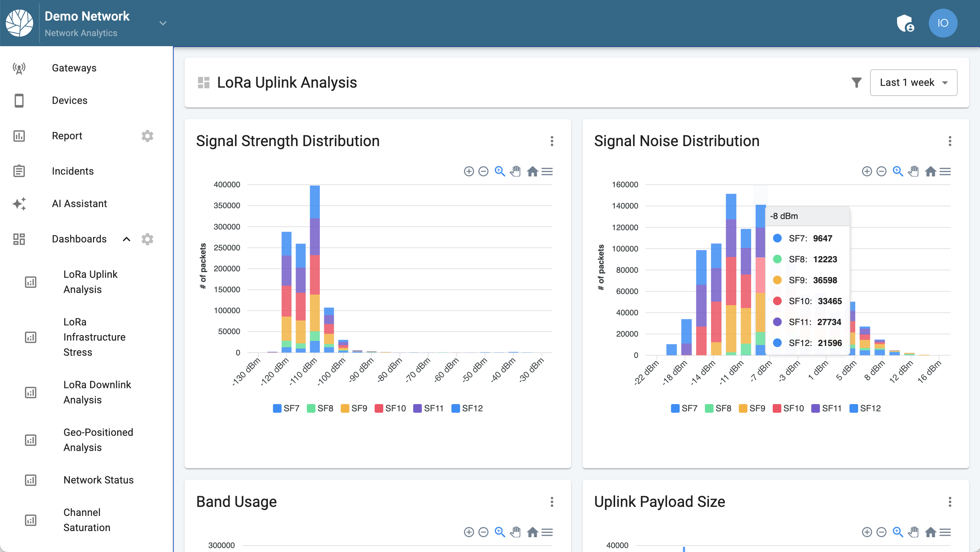Go to LoRa Downlink Analysis dashboard
The image size is (980, 552).
[x=97, y=392]
